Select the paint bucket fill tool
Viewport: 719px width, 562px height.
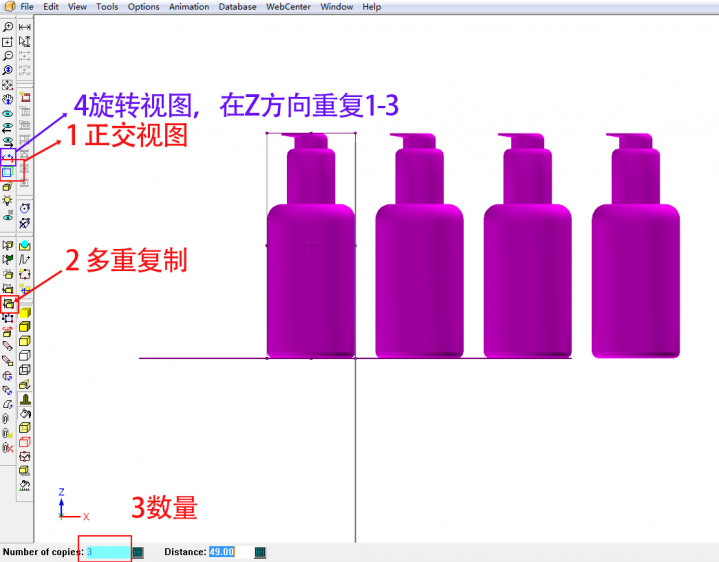click(25, 413)
